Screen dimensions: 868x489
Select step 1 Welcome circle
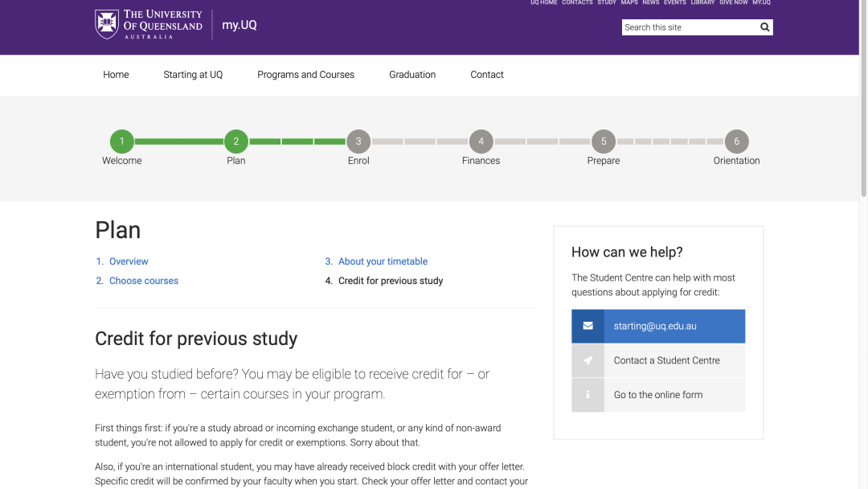pyautogui.click(x=122, y=142)
